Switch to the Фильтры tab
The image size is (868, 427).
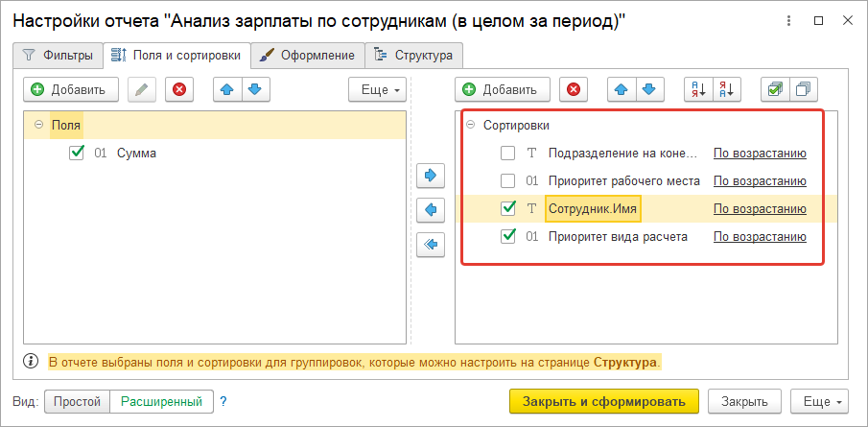(x=58, y=55)
